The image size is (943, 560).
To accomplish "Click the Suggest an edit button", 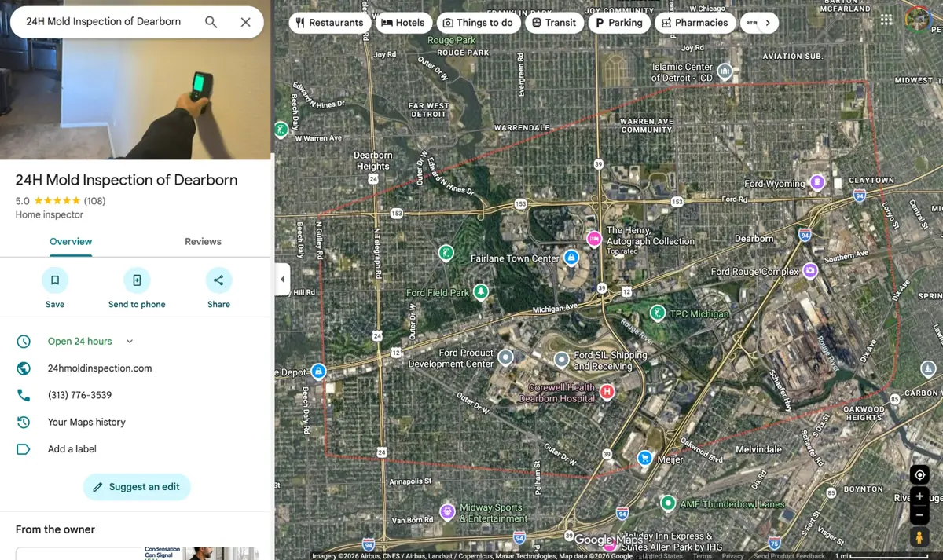I will [x=137, y=487].
